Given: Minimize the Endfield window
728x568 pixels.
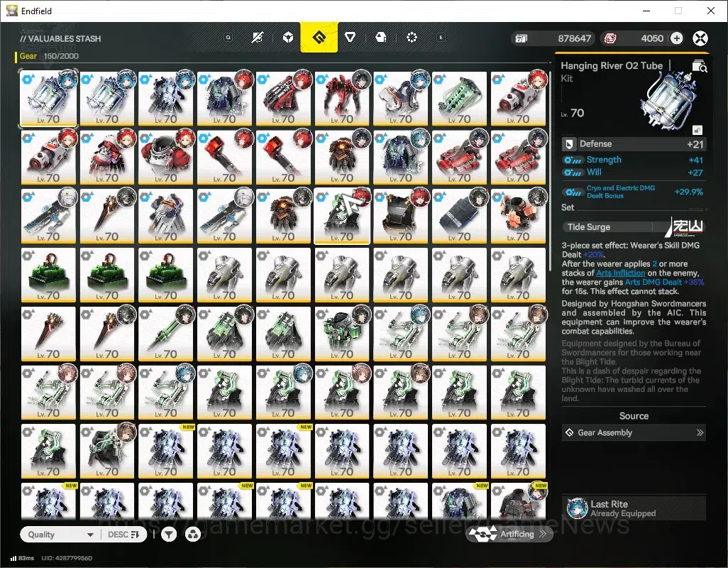Looking at the screenshot, I should (646, 11).
